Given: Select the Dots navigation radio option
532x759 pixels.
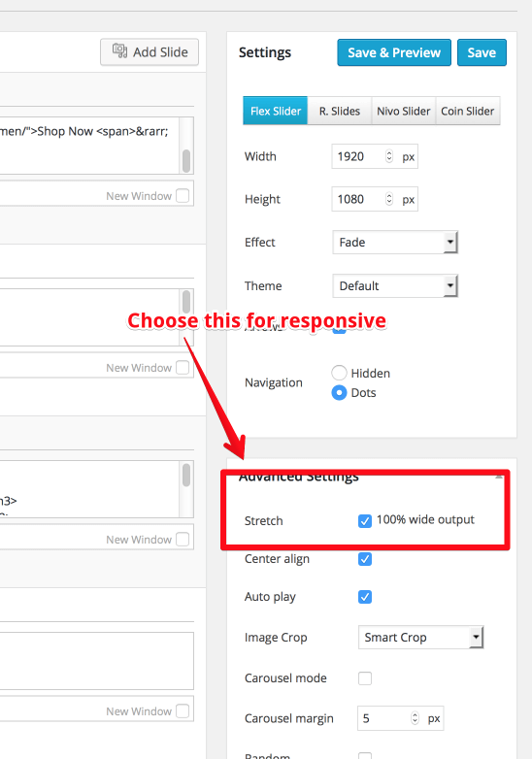Looking at the screenshot, I should [x=339, y=392].
